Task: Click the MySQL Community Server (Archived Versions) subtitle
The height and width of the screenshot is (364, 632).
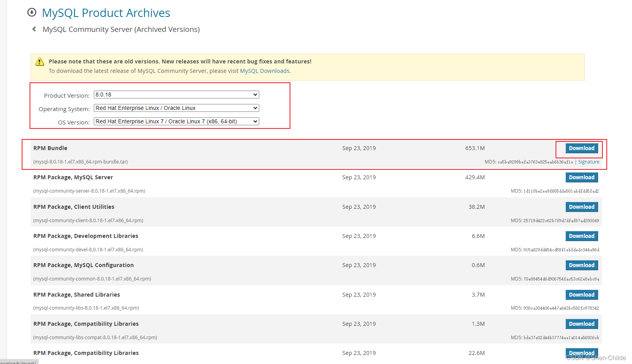Action: [121, 30]
